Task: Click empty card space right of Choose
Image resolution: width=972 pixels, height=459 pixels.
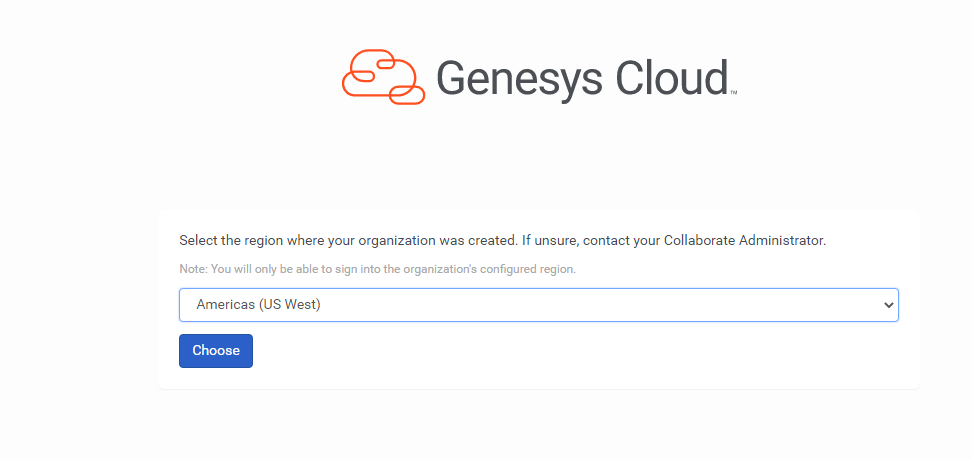Action: click(x=580, y=352)
